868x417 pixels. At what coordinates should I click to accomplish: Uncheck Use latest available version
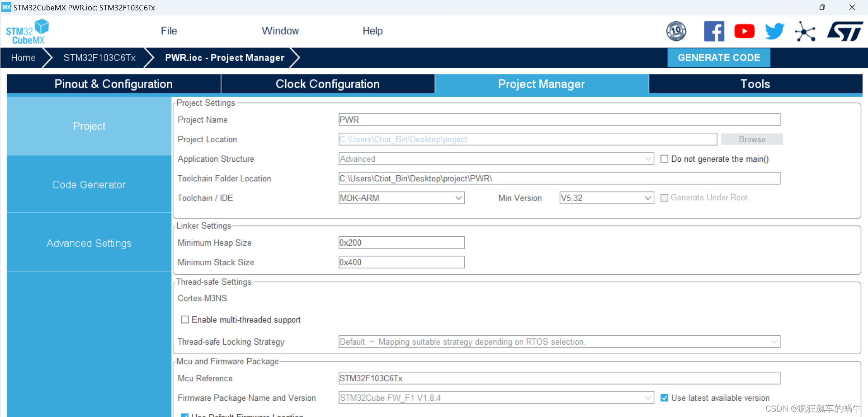click(664, 398)
